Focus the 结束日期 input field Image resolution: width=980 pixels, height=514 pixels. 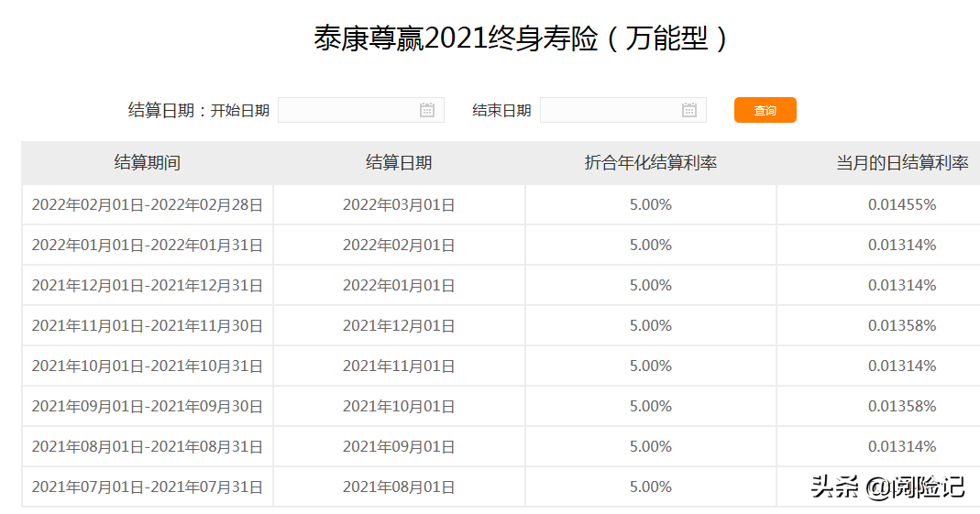623,110
